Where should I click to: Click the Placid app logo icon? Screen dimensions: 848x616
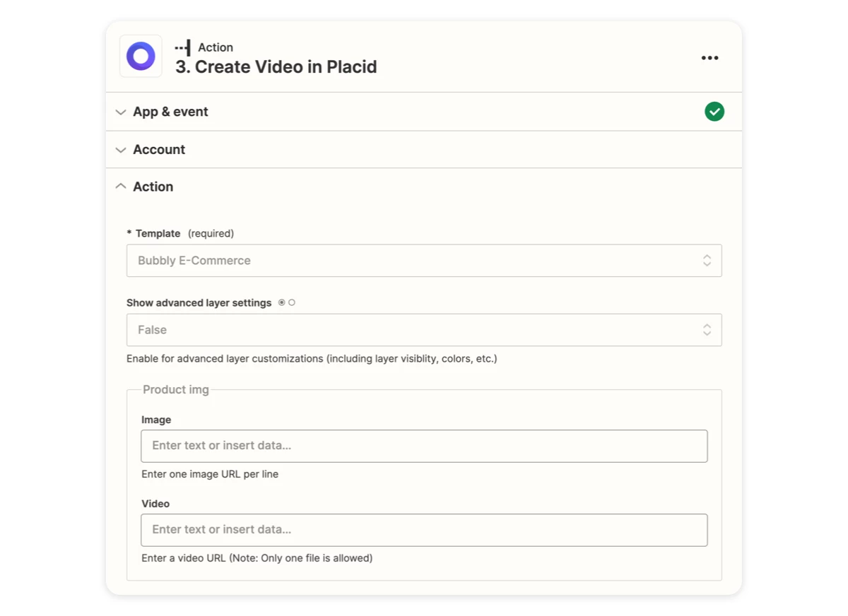coord(141,56)
